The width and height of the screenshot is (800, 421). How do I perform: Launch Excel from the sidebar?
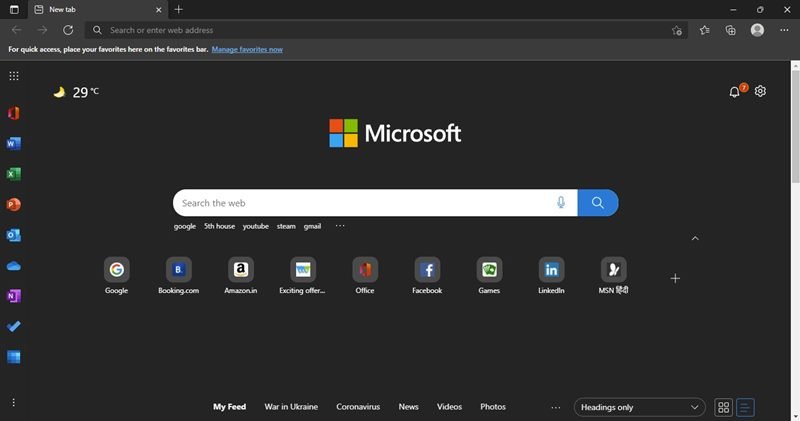14,174
